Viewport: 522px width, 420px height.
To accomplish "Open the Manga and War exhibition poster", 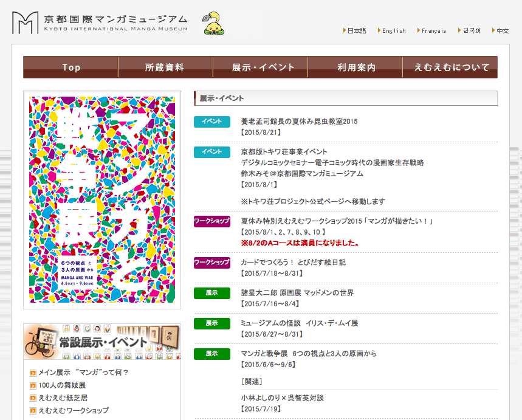I will click(102, 200).
